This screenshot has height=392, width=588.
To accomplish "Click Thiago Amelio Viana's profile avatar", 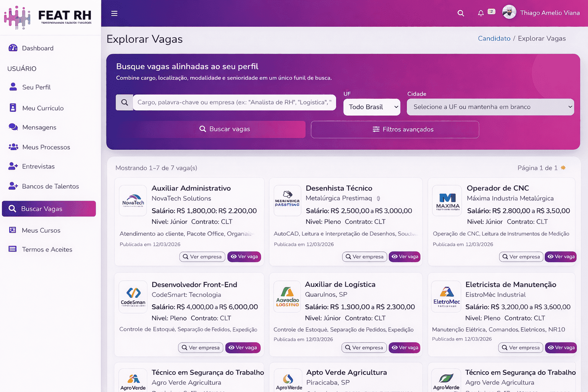I will (x=509, y=13).
